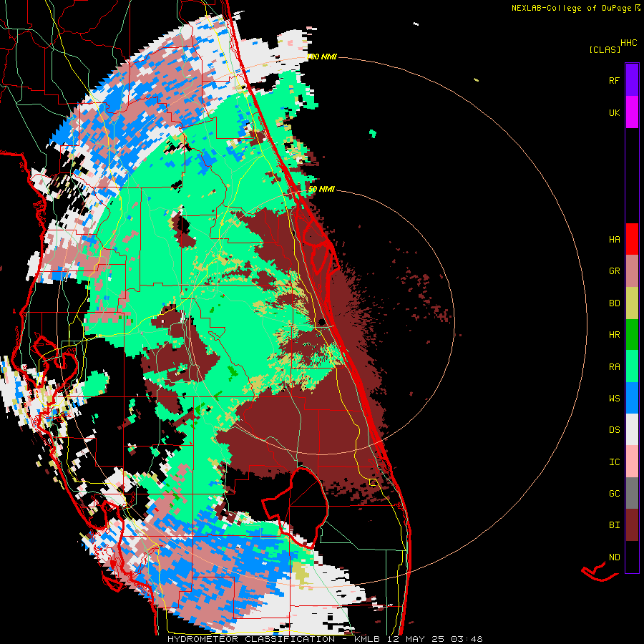Click the BD khaki legend swatch
The image size is (644, 644).
[632, 303]
